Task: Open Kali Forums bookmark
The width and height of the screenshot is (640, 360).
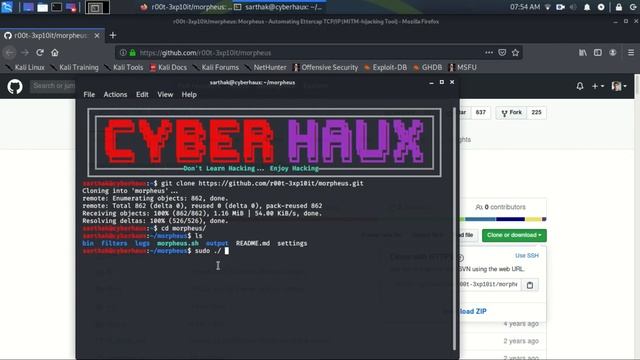Action: (x=215, y=67)
